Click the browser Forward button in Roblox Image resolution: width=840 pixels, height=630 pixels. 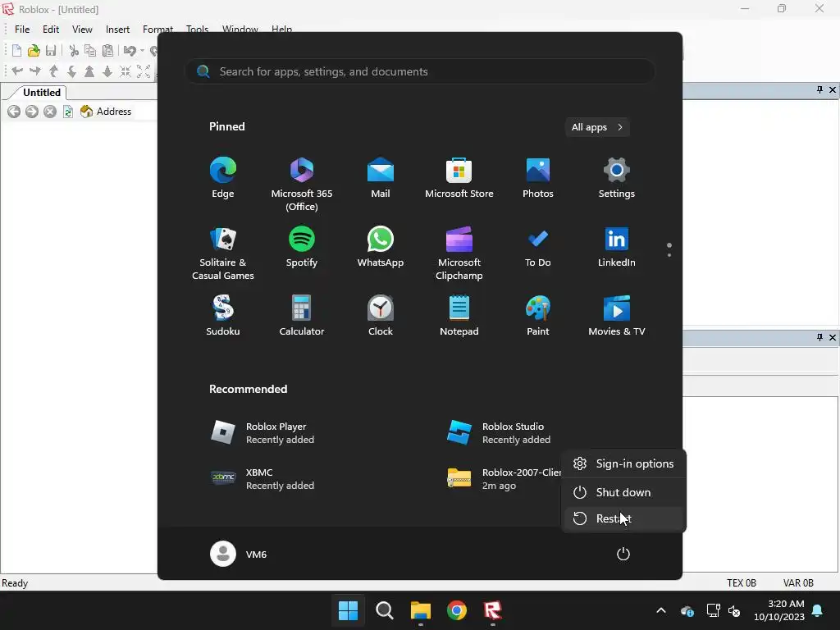(x=32, y=112)
